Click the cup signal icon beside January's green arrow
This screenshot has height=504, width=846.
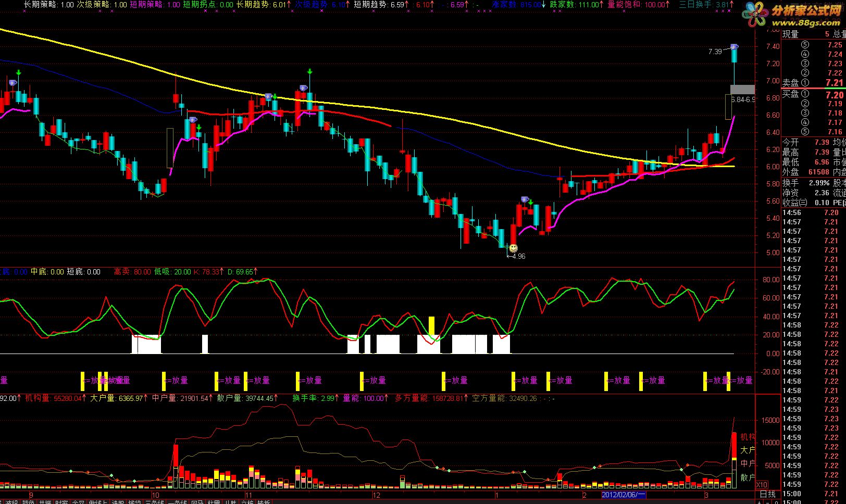point(525,199)
